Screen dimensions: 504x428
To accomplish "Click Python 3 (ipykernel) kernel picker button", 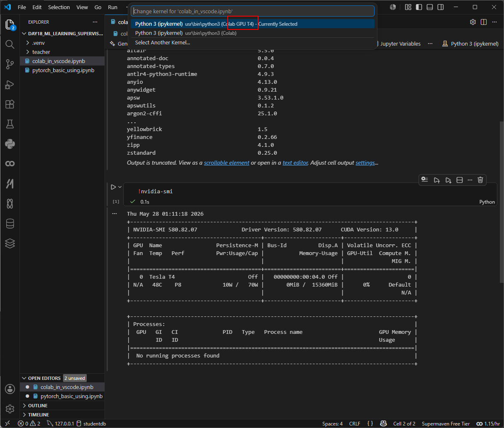I will tap(470, 44).
